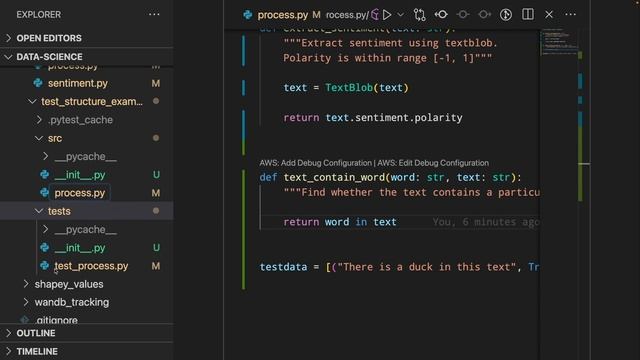
Task: Open run options dropdown arrow beside play
Action: pos(401,15)
